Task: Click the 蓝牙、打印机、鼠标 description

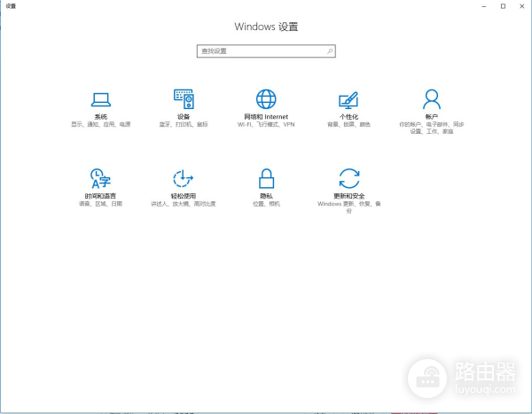Action: [184, 124]
